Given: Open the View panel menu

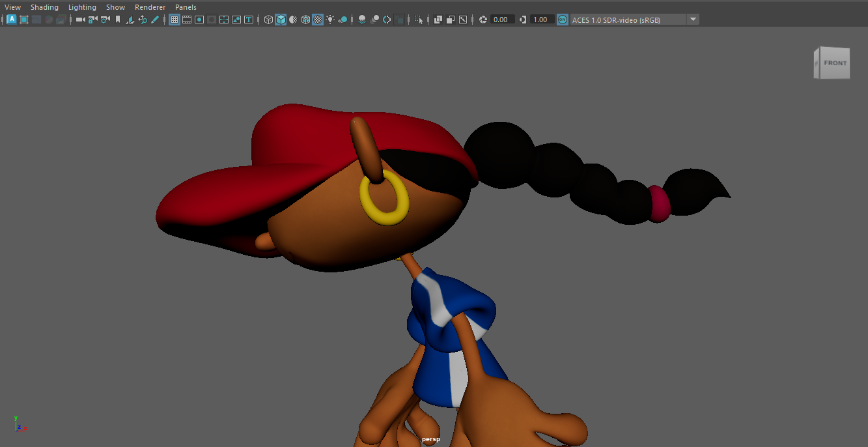Looking at the screenshot, I should pos(12,7).
